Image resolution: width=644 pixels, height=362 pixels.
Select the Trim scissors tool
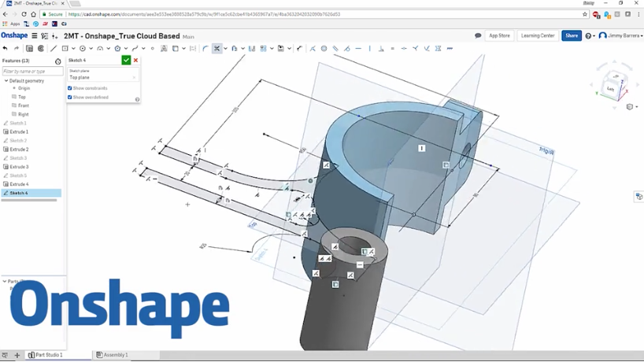click(217, 49)
